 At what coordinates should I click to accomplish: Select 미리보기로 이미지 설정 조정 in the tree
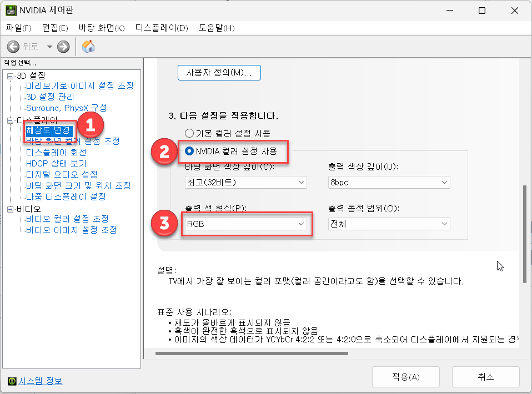pos(80,86)
